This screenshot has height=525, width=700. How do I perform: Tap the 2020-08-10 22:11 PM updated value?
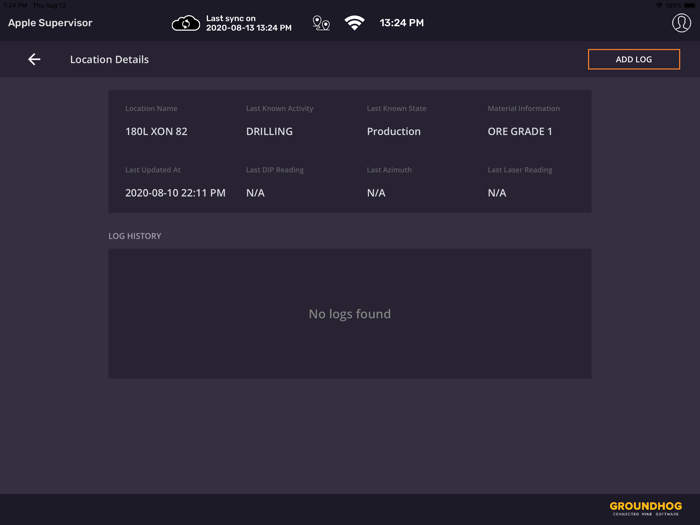[175, 193]
